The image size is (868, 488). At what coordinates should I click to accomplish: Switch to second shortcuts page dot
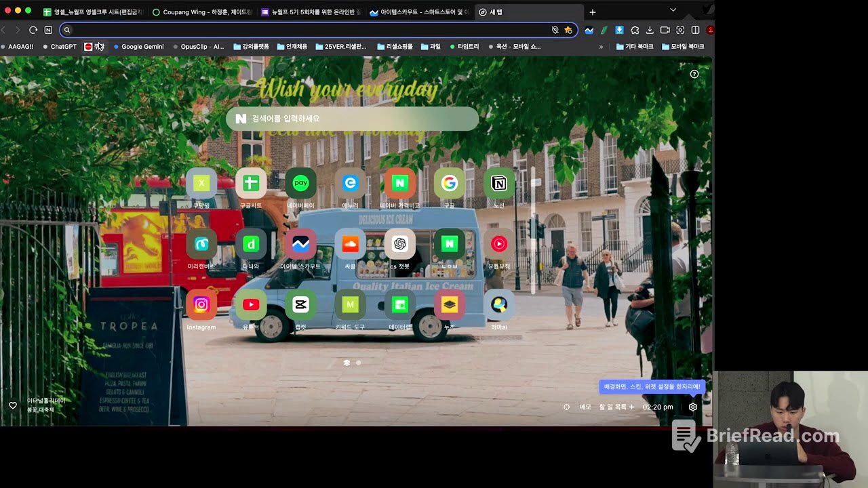coord(358,363)
